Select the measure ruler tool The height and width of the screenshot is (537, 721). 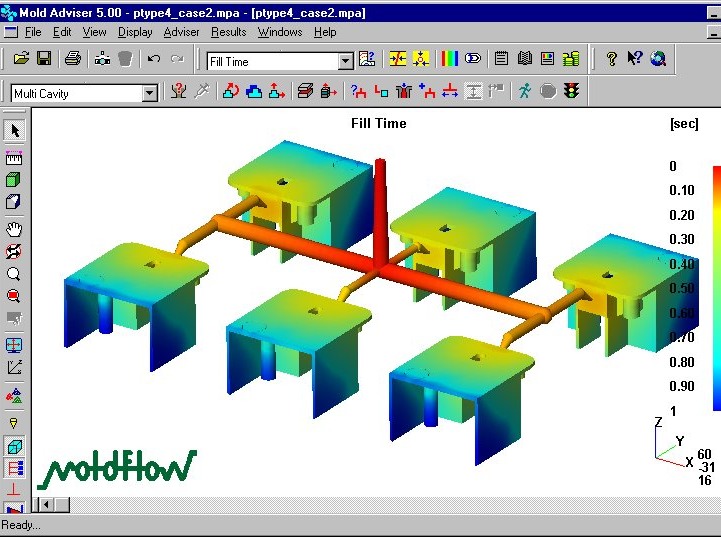[x=14, y=158]
